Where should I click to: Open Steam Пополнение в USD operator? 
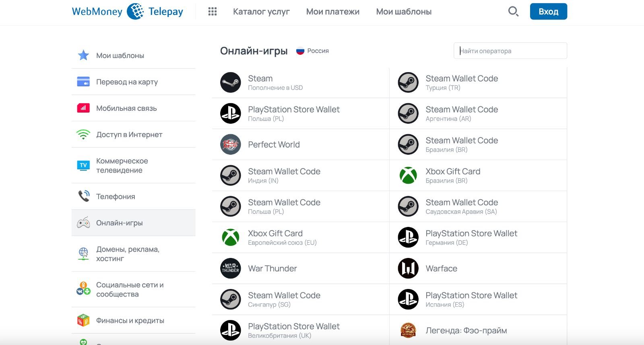(301, 83)
